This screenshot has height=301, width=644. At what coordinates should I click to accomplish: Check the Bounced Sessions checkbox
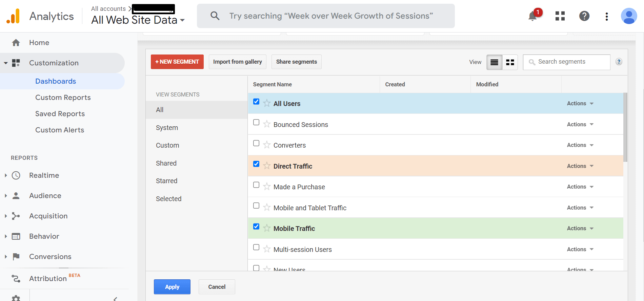pyautogui.click(x=256, y=122)
